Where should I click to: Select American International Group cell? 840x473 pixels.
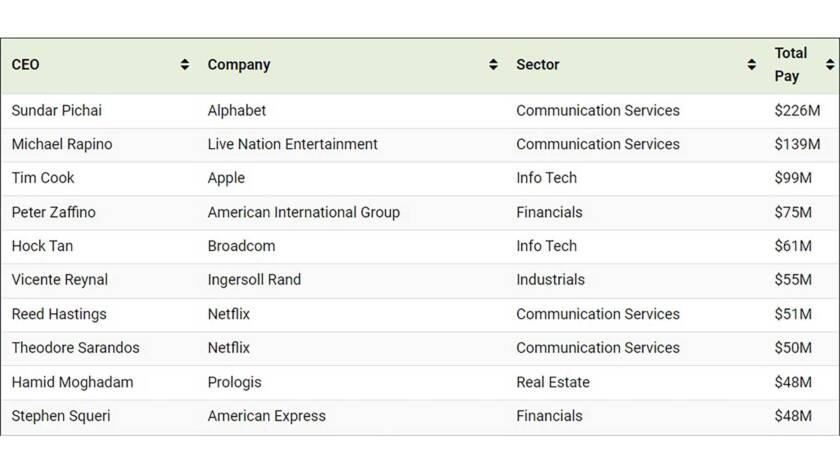304,212
